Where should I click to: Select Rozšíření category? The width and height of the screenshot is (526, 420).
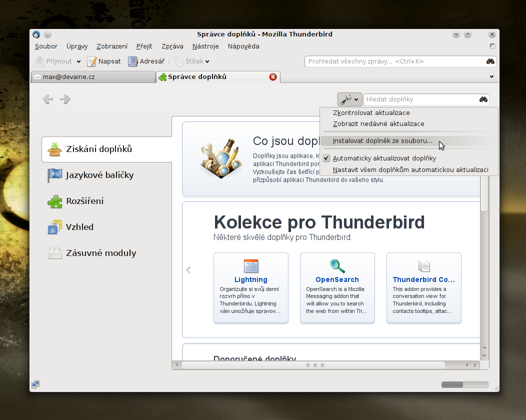pyautogui.click(x=107, y=201)
